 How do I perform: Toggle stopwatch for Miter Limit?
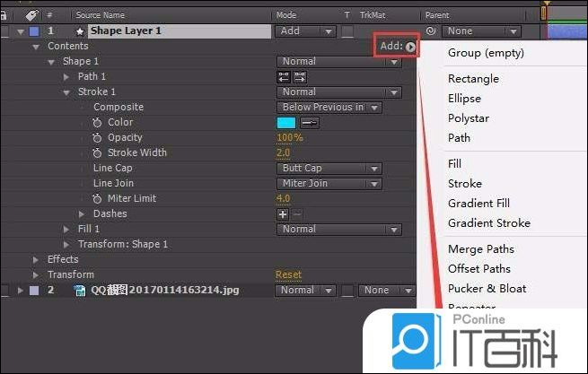tap(97, 198)
